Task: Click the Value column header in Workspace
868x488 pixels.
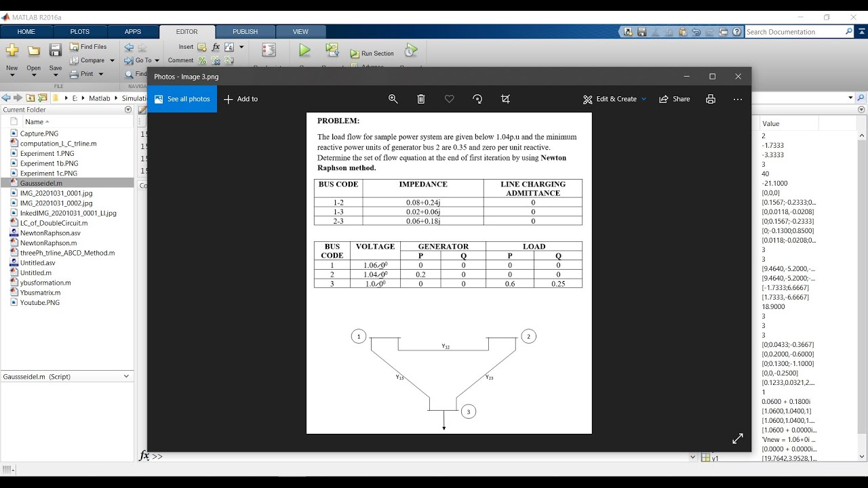Action: (789, 123)
